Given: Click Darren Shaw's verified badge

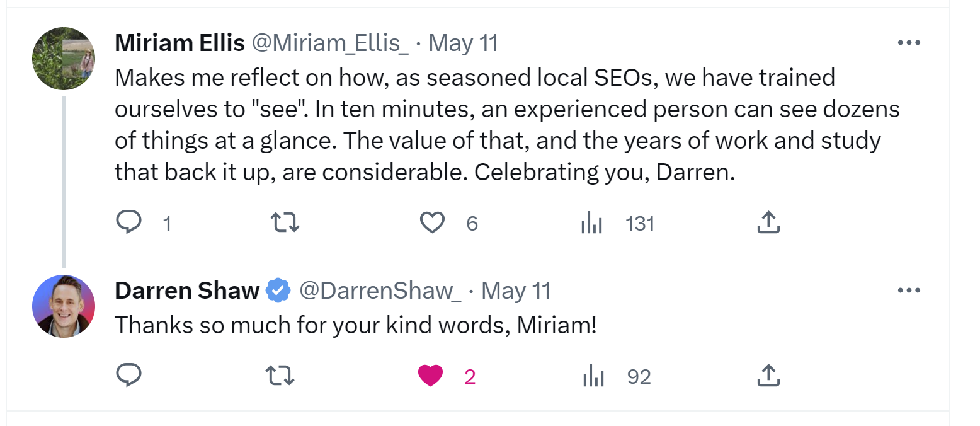Looking at the screenshot, I should [x=278, y=291].
